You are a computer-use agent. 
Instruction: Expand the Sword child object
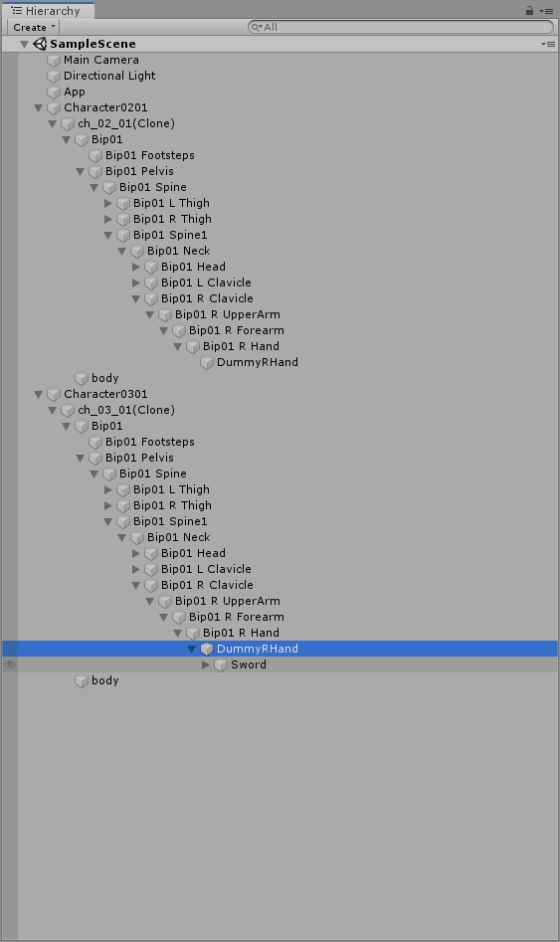click(x=206, y=664)
